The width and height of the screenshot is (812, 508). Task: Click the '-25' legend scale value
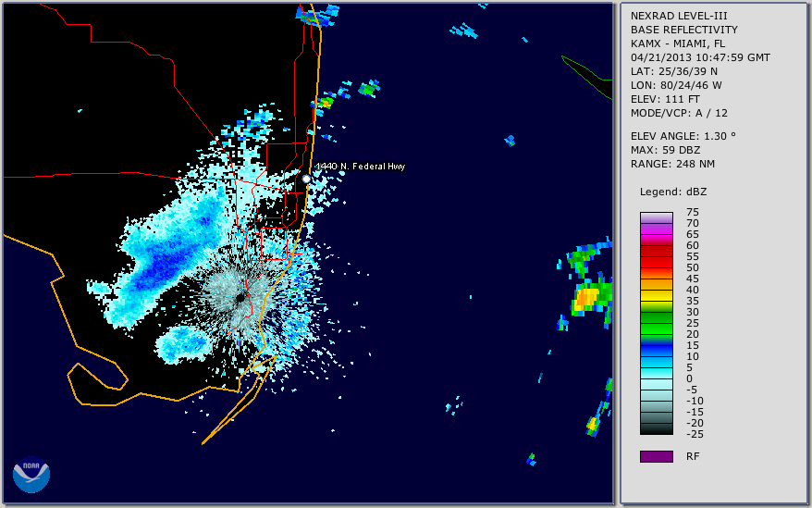pyautogui.click(x=695, y=434)
